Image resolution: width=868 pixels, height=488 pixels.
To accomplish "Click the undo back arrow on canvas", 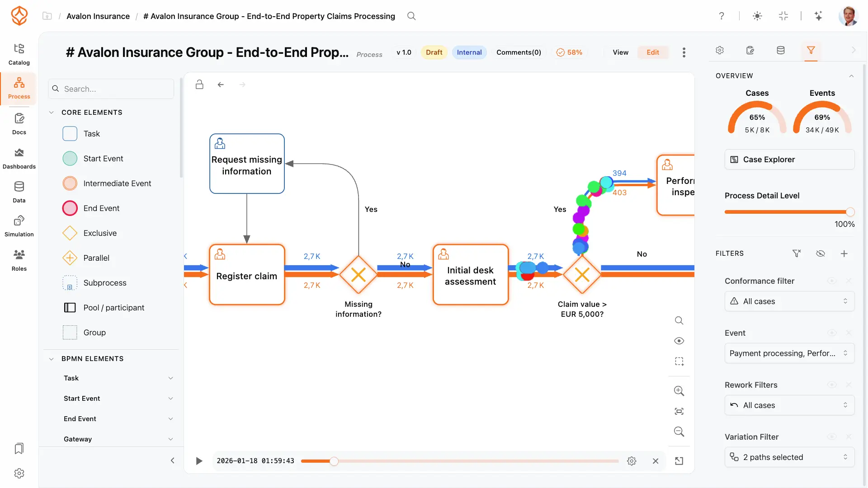I will [x=221, y=84].
